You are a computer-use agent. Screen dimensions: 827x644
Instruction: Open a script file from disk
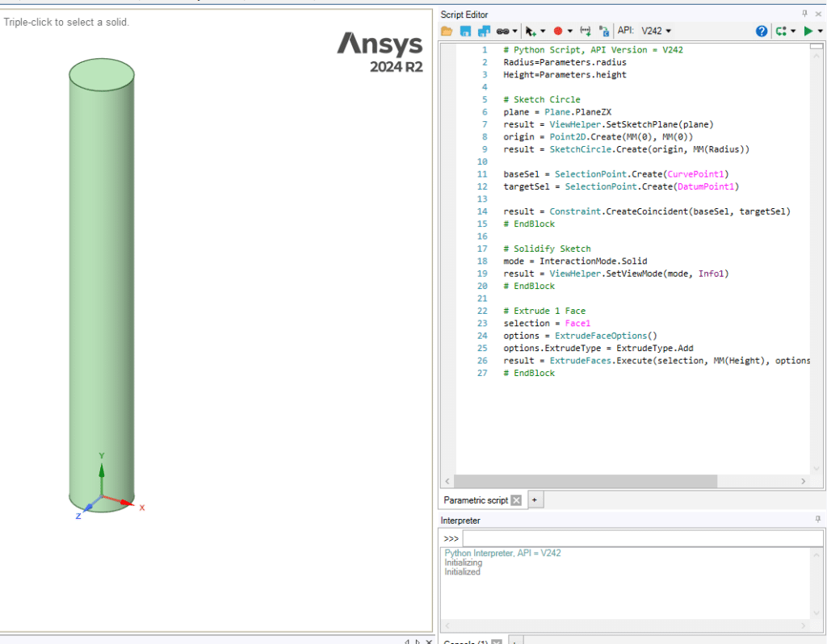tap(447, 31)
